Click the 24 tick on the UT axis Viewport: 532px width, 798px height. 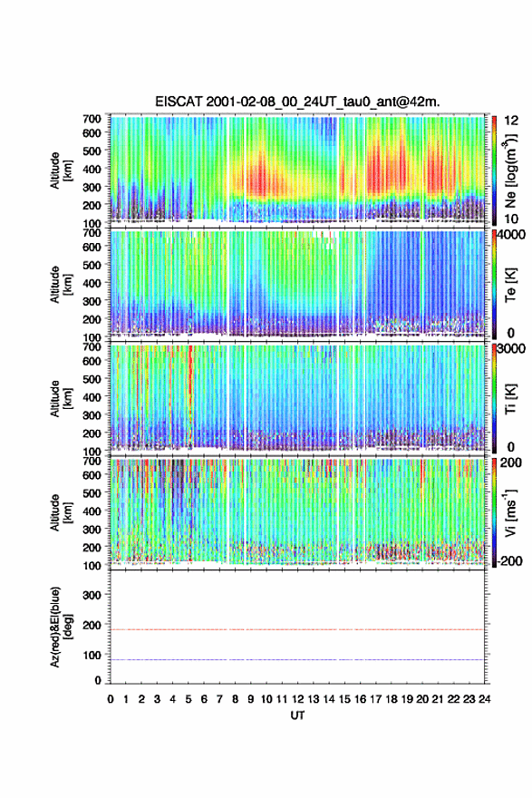(484, 699)
